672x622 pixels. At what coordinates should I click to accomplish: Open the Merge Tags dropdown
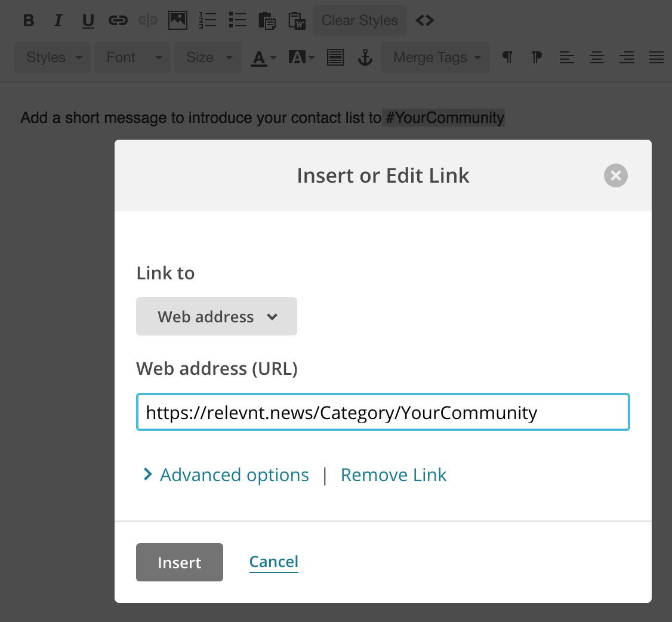pyautogui.click(x=435, y=57)
